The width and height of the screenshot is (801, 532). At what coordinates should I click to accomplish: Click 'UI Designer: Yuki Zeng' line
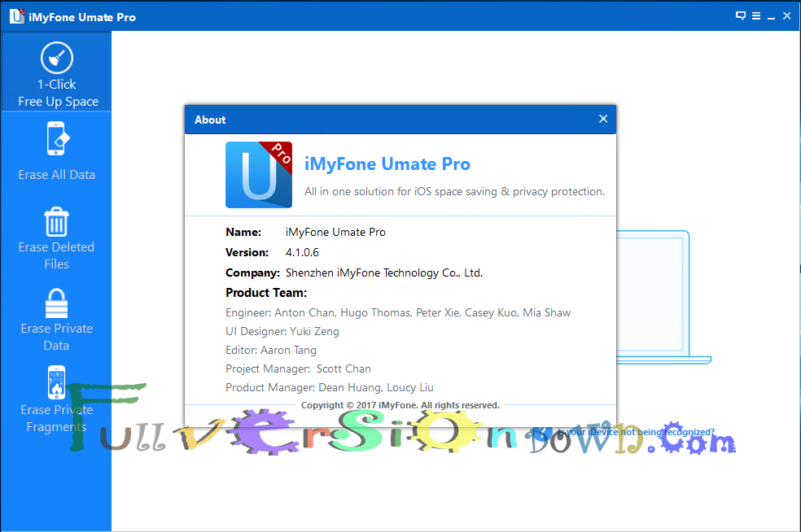click(282, 331)
